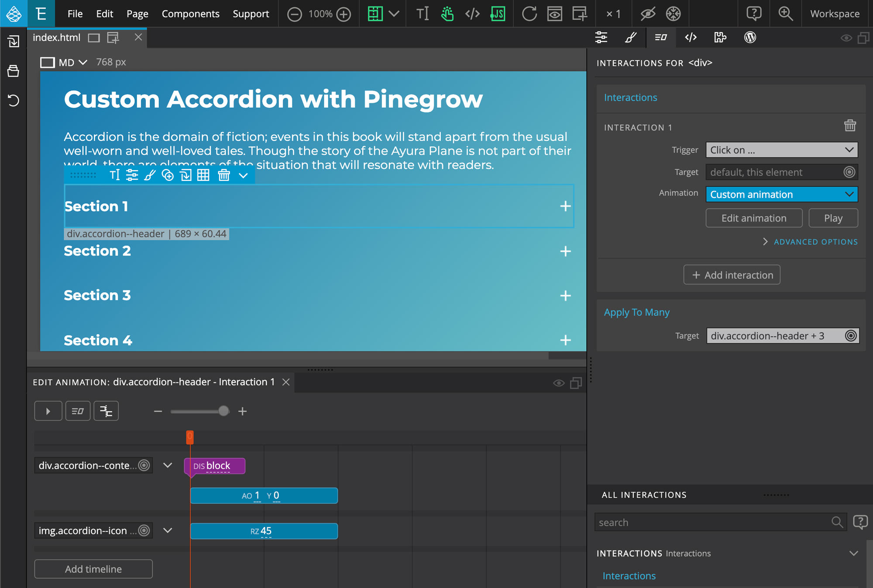Image resolution: width=873 pixels, height=588 pixels.
Task: Open the WordPress panel icon
Action: [750, 38]
